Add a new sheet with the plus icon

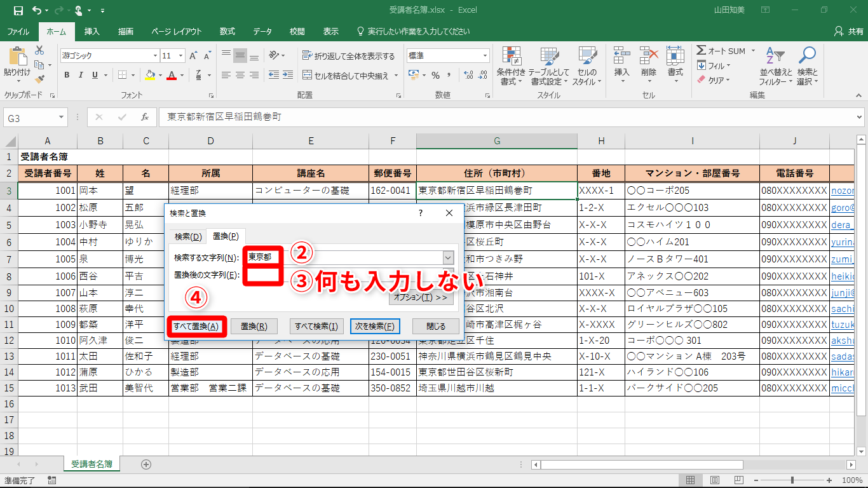tap(146, 464)
